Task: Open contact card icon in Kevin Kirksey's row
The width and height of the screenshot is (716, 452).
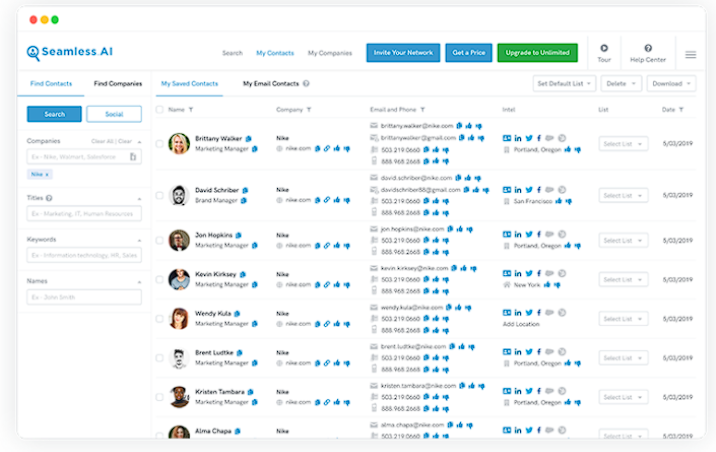Action: tap(507, 273)
